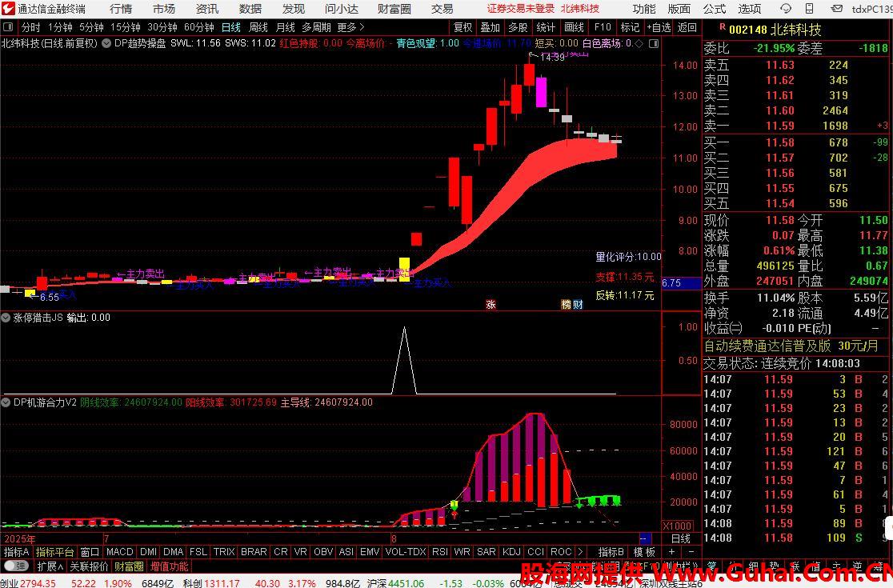
Task: Open 多周期 multi-period view
Action: 316,27
